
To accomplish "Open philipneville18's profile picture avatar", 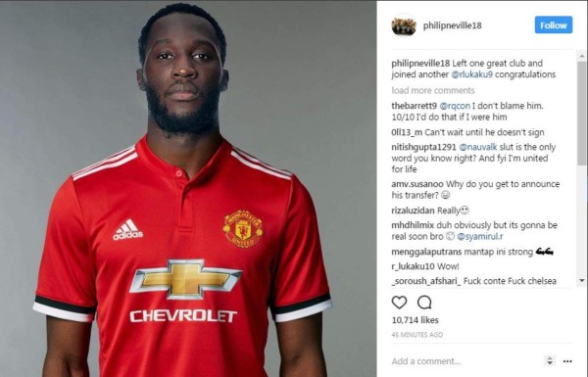I will click(x=404, y=25).
